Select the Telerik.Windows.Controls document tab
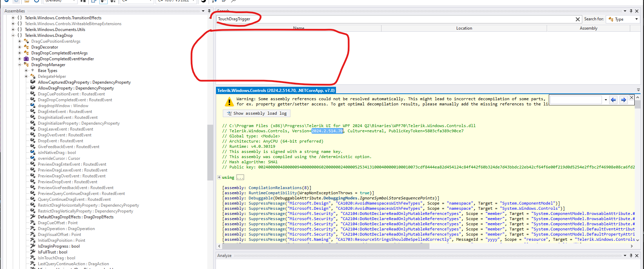The width and height of the screenshot is (644, 269). tap(276, 91)
